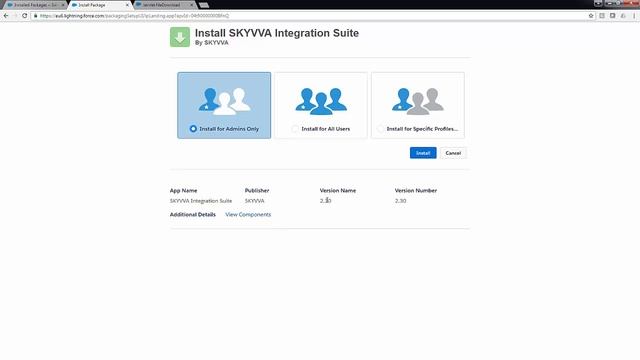The width and height of the screenshot is (640, 360).
Task: Click the 'Publisher' column label
Action: (x=257, y=191)
